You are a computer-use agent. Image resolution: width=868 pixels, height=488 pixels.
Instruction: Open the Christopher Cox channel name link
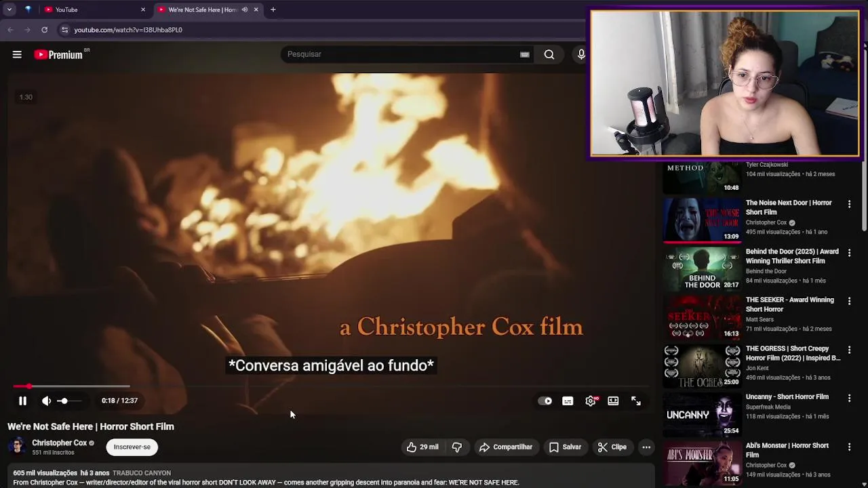[x=59, y=443]
